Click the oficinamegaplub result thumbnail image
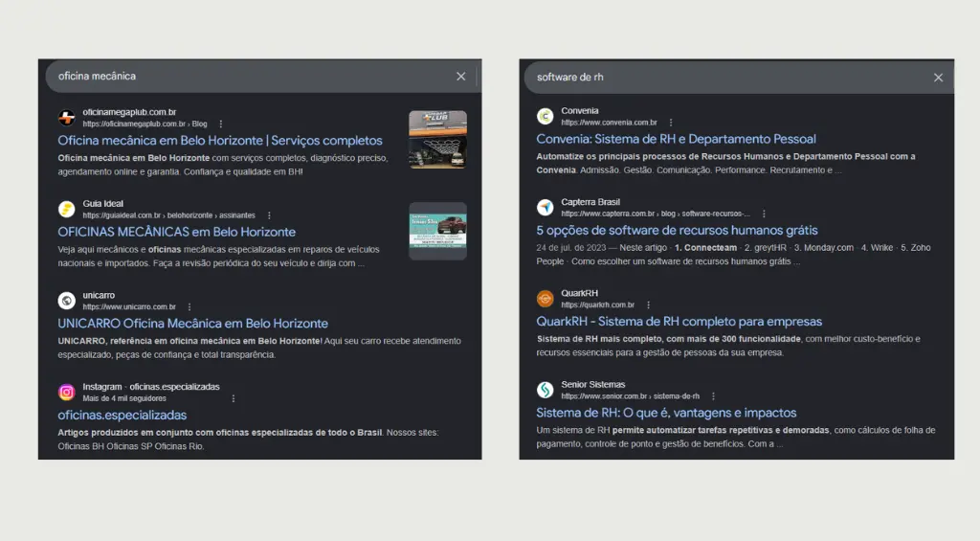Viewport: 980px width, 541px height. pyautogui.click(x=437, y=140)
